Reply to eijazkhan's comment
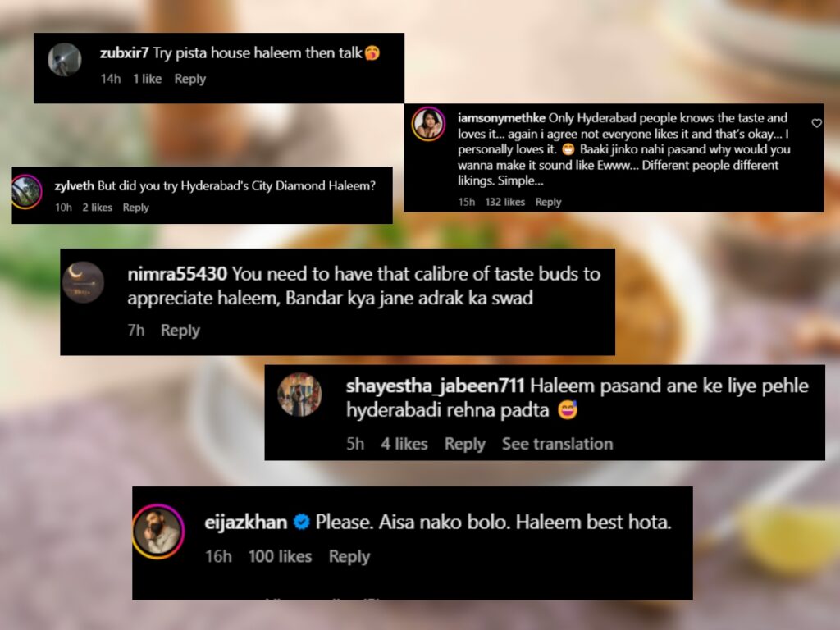Viewport: 840px width, 630px height. 349,557
